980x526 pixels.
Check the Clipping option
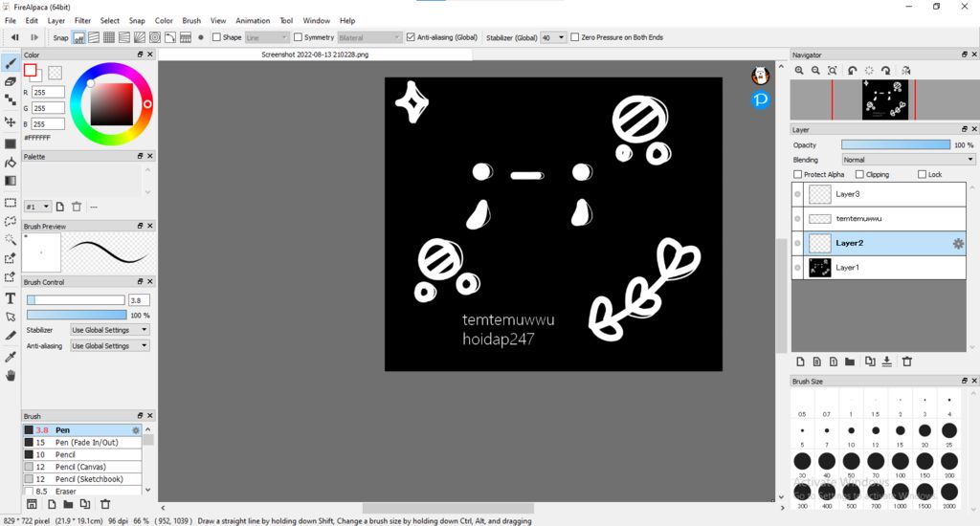pyautogui.click(x=859, y=174)
